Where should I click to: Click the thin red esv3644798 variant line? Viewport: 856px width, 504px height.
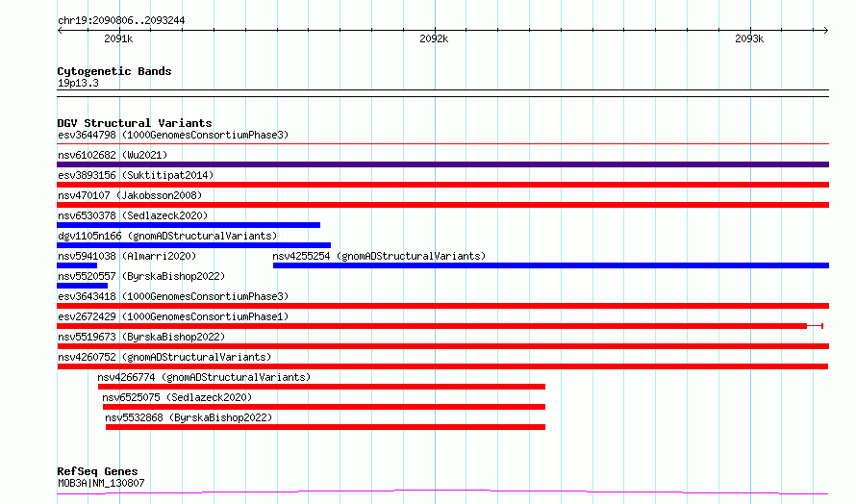442,144
